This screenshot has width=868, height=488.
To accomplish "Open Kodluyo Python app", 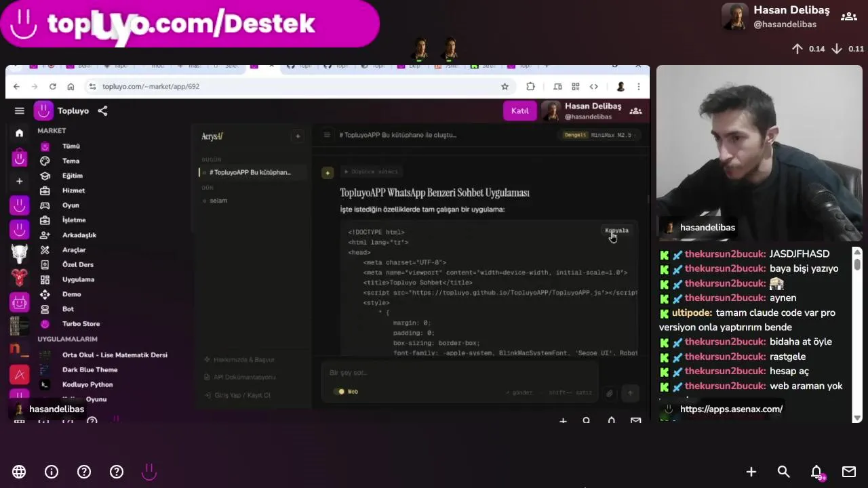I will (87, 385).
